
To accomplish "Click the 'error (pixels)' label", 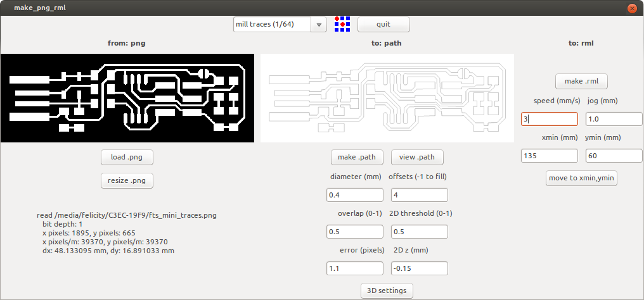I will pos(362,250).
